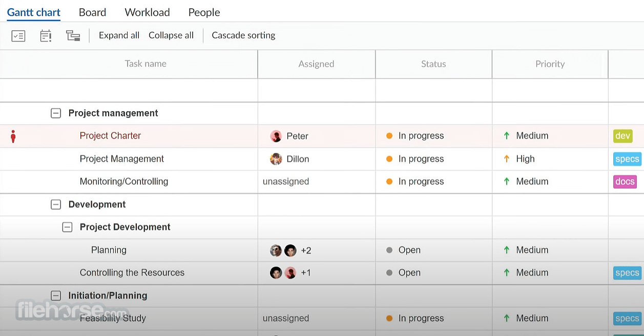Image resolution: width=644 pixels, height=336 pixels.
Task: Switch to the Board tab
Action: click(93, 12)
